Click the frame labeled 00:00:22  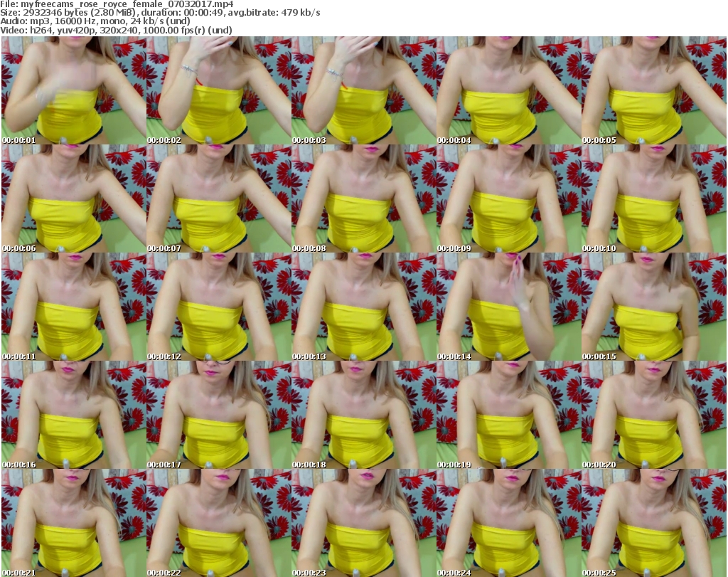click(219, 523)
